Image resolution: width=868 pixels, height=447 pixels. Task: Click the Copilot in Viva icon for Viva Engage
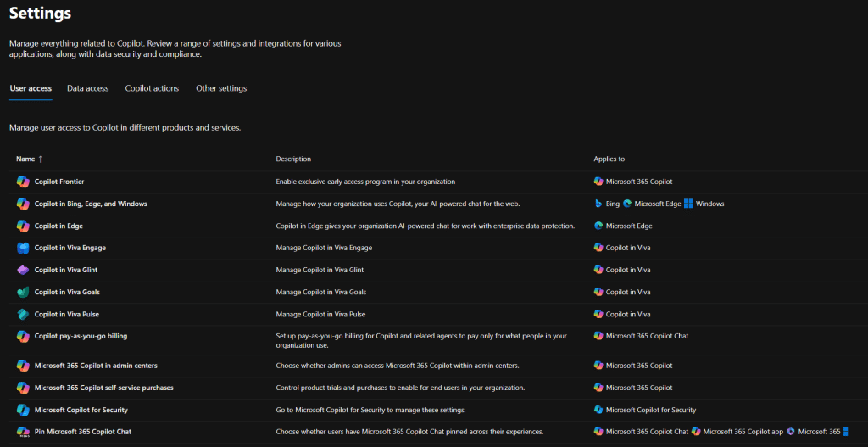tap(598, 248)
